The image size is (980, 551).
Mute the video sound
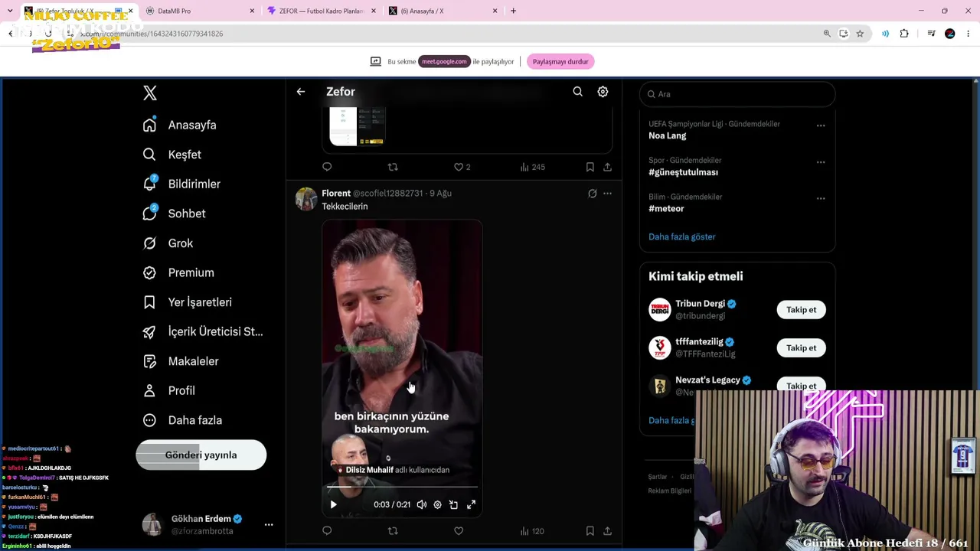pyautogui.click(x=422, y=505)
